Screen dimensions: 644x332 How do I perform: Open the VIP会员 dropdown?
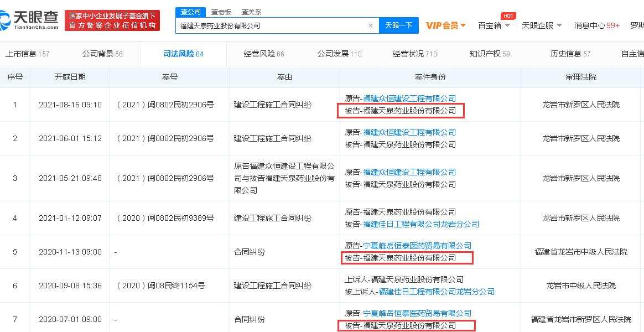coord(445,25)
